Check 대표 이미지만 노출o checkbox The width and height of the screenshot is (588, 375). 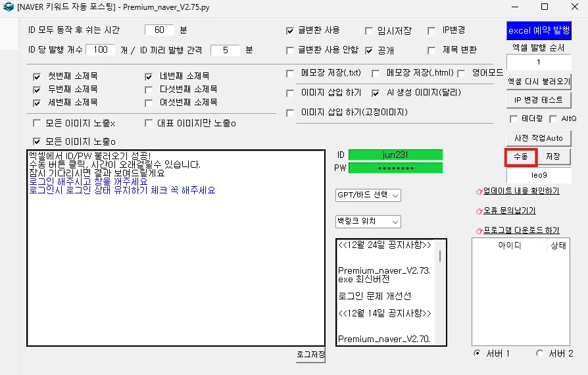(x=149, y=123)
